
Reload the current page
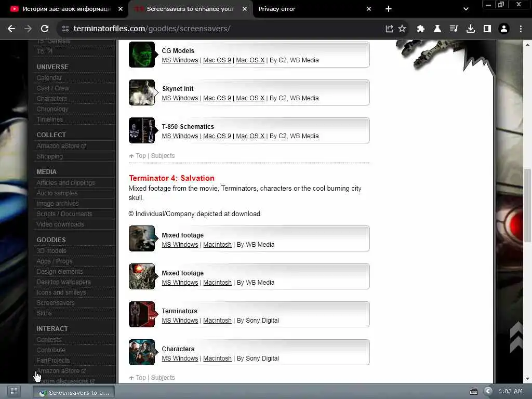(x=45, y=29)
